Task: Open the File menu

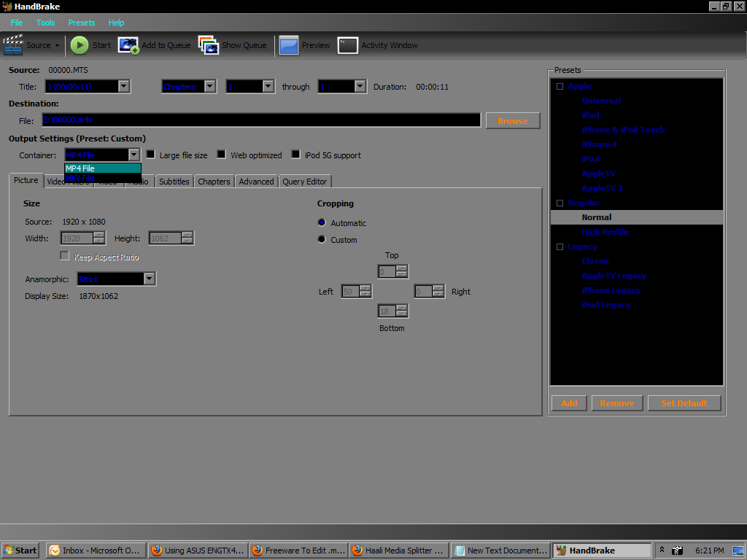Action: (17, 23)
